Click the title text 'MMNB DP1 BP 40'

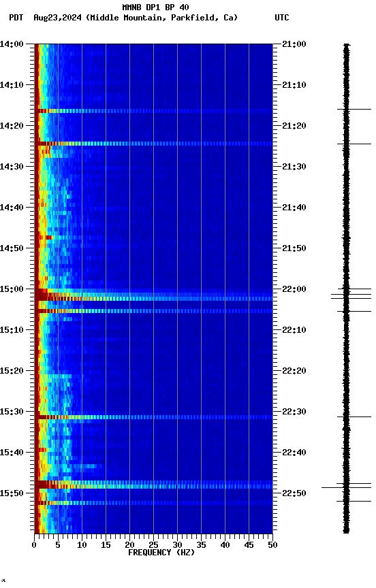coord(155,7)
